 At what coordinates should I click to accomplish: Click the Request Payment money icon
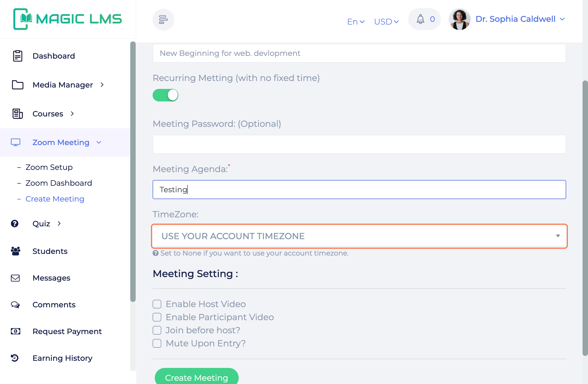16,331
